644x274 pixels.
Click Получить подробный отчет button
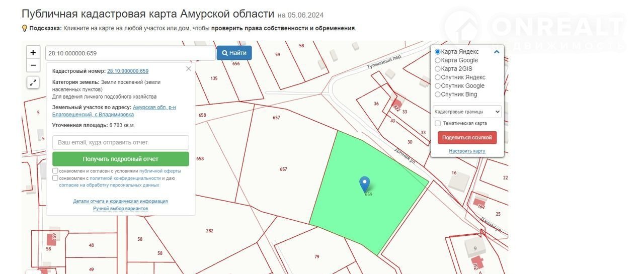(121, 159)
